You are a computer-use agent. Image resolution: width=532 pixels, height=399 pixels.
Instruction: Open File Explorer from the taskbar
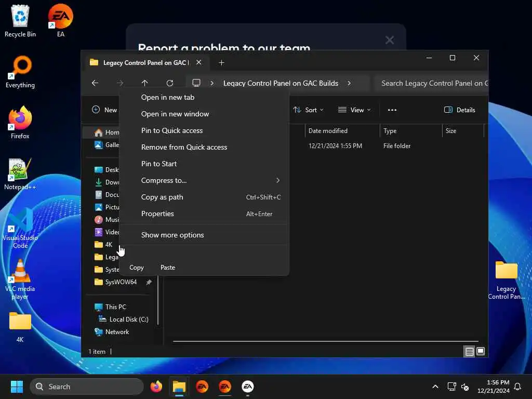point(179,387)
